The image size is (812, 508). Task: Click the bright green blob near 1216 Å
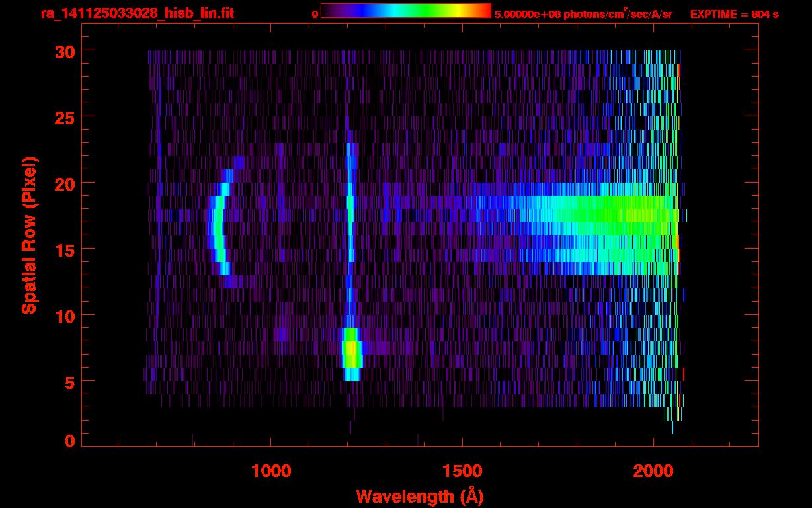(x=352, y=355)
